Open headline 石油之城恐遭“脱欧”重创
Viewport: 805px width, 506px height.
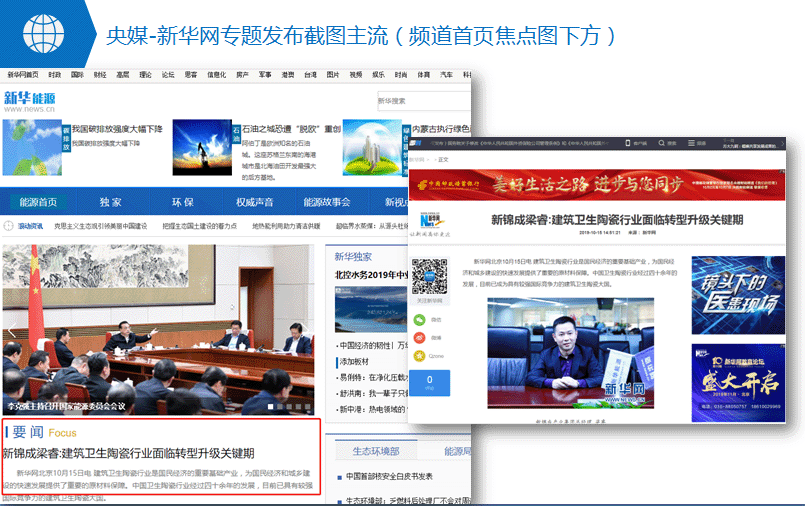click(291, 129)
